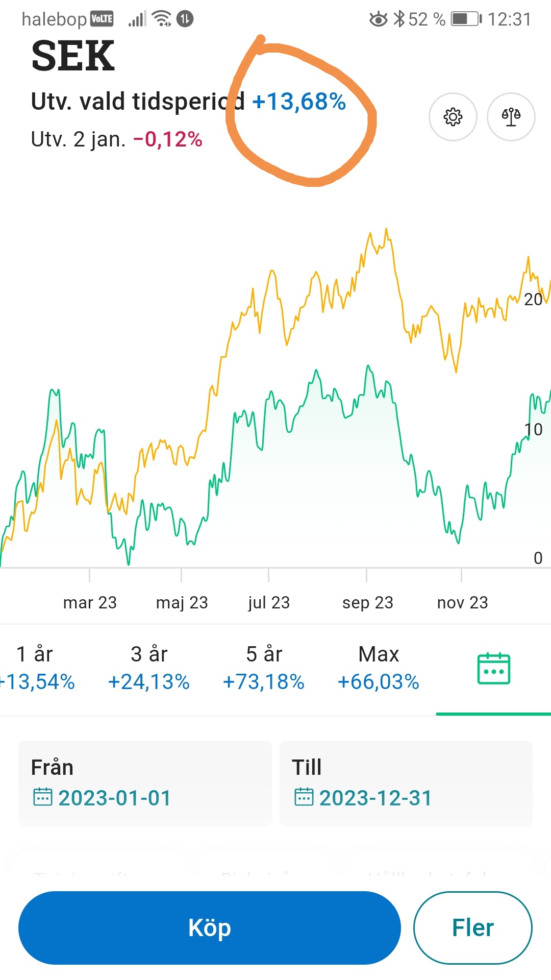Image resolution: width=551 pixels, height=980 pixels.
Task: Tap the sep 23 chart axis marker
Action: tap(367, 602)
